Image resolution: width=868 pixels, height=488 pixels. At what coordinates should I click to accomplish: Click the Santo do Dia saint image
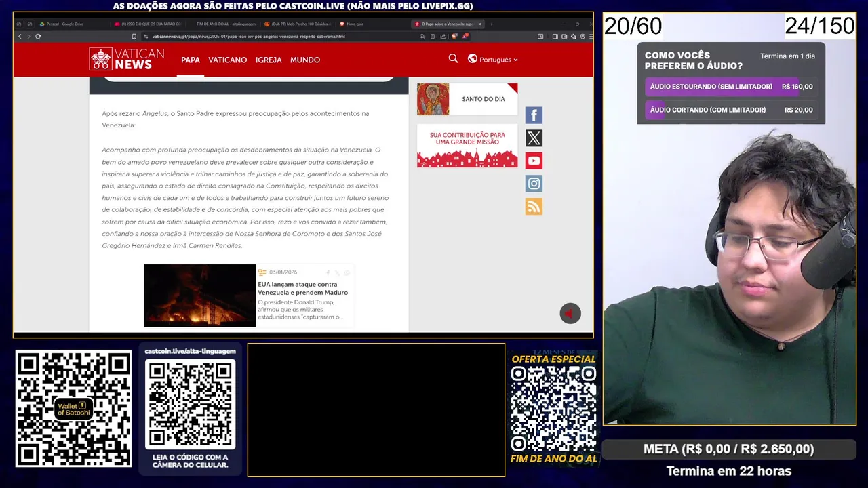433,99
